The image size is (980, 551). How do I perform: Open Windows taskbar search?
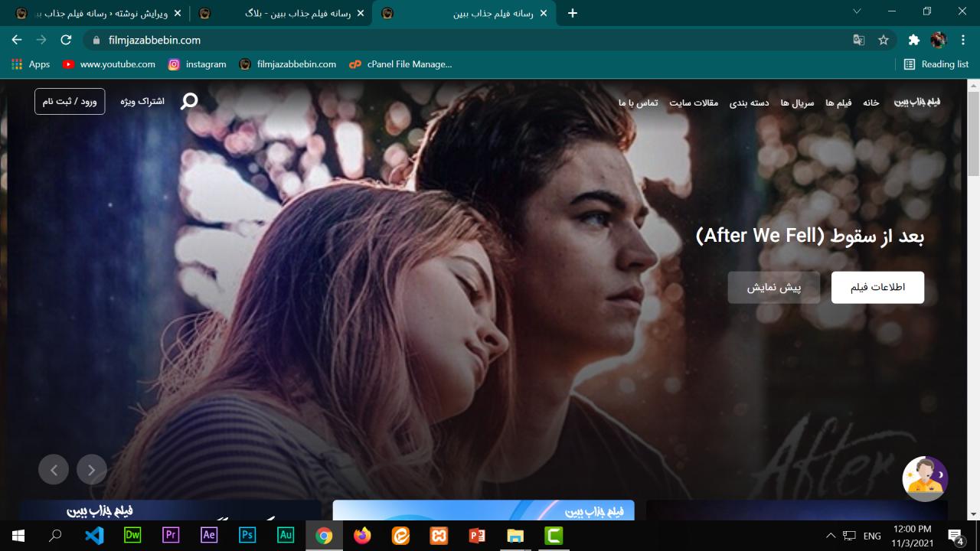(55, 536)
